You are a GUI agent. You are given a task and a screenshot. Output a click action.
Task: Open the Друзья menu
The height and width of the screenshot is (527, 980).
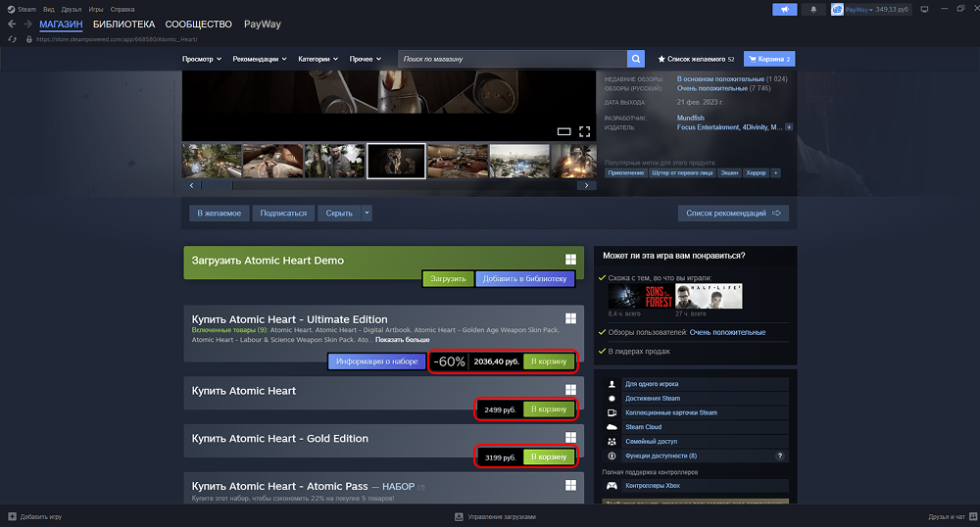click(x=72, y=10)
